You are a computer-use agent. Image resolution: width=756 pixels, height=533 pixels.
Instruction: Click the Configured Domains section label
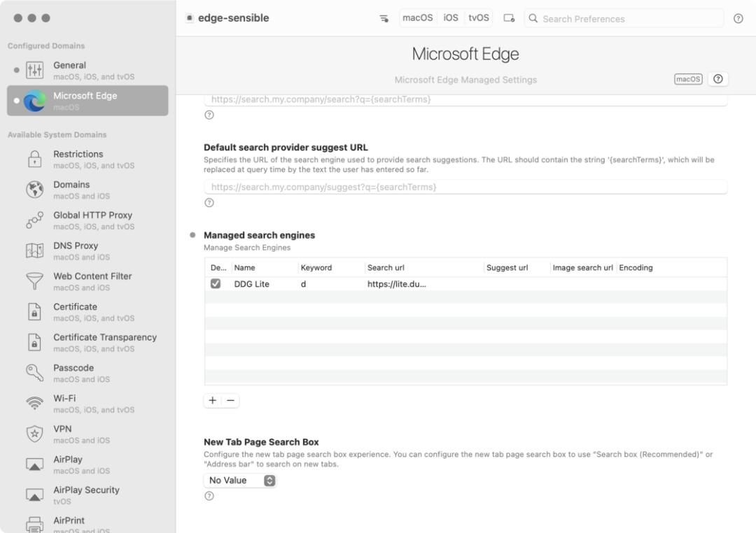(x=46, y=45)
